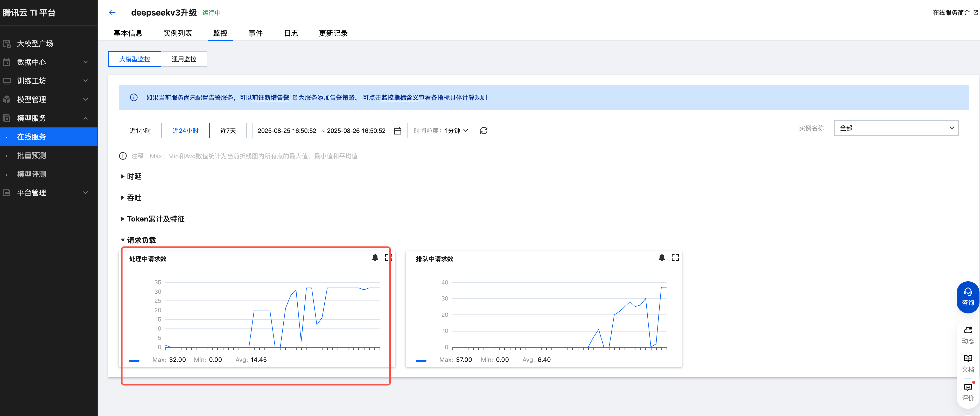
Task: Click the back arrow next to deepseekv3升级
Action: tap(112, 12)
